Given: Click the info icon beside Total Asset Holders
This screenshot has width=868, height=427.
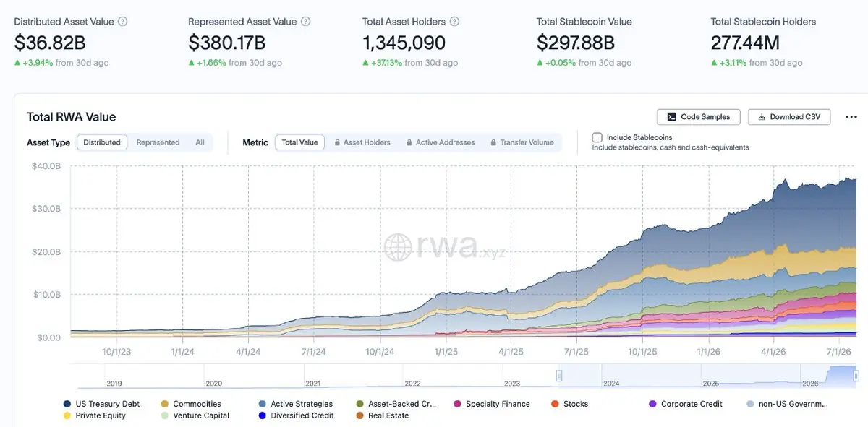Looking at the screenshot, I should (455, 22).
